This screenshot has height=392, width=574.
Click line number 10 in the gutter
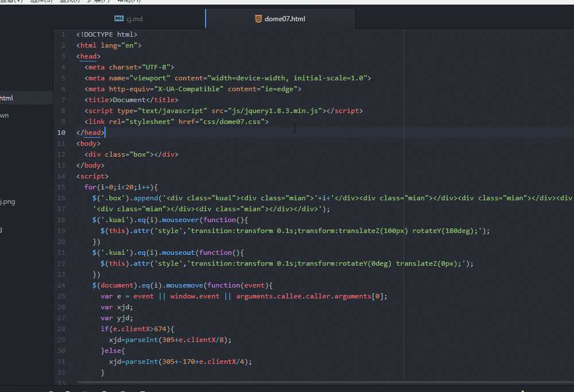[61, 133]
